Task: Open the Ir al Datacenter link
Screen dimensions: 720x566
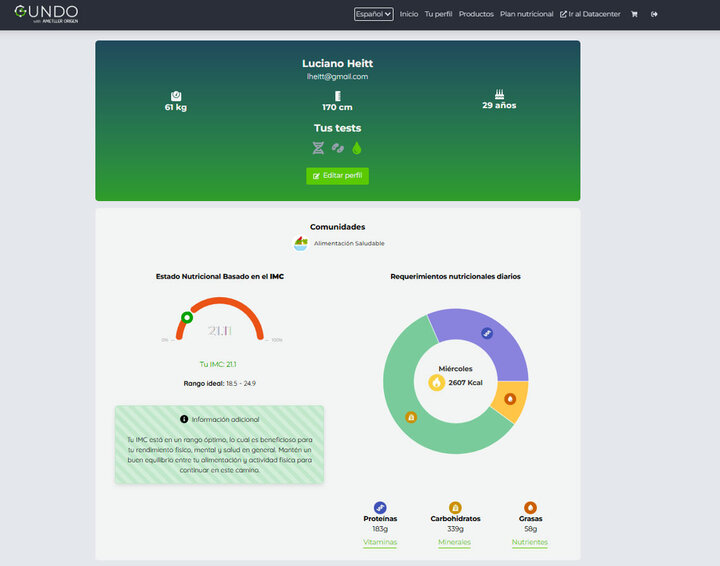Action: (x=590, y=14)
